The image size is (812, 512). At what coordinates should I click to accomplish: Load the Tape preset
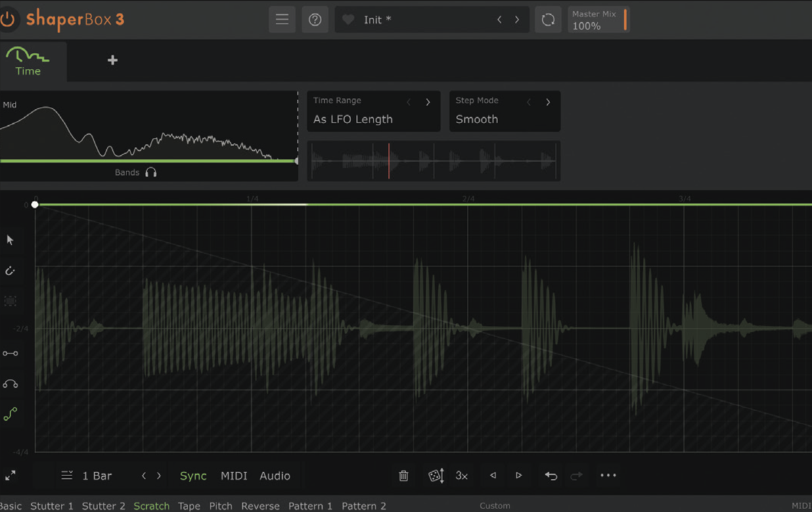[189, 506]
